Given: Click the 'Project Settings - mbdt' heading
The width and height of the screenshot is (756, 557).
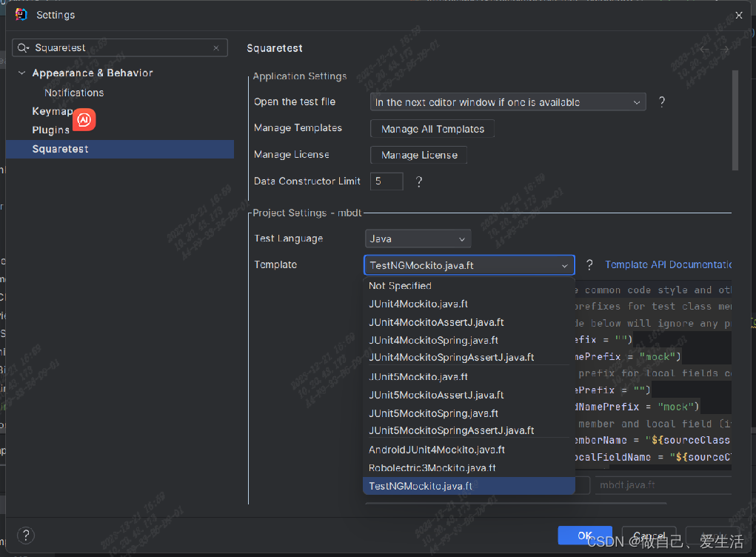Looking at the screenshot, I should pyautogui.click(x=307, y=213).
